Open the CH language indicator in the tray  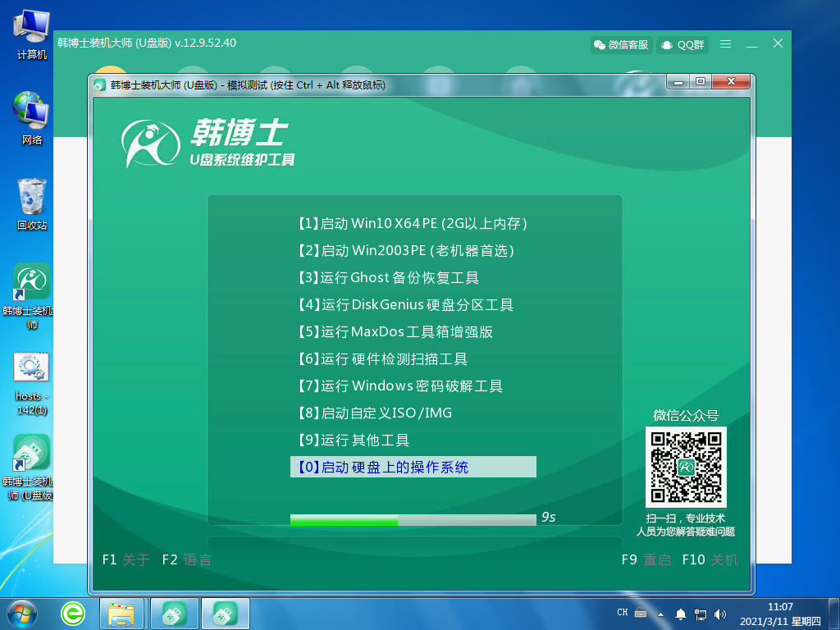point(622,613)
